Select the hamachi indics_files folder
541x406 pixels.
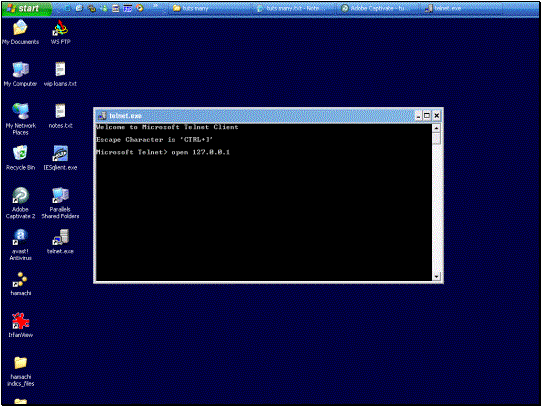pos(20,371)
